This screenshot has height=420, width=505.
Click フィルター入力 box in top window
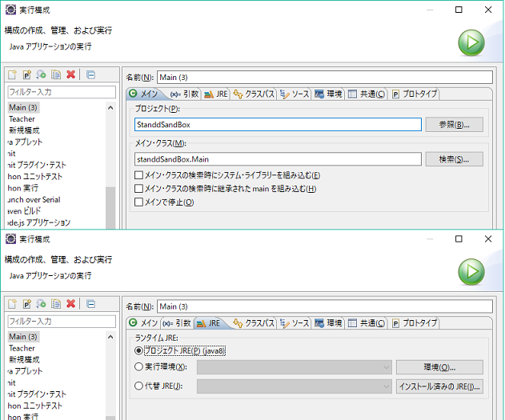point(62,92)
